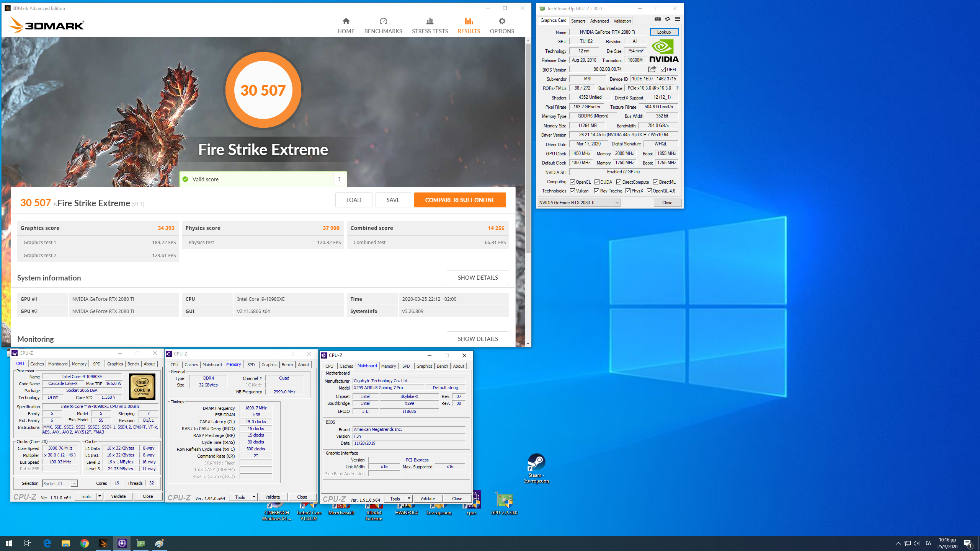The height and width of the screenshot is (551, 980).
Task: Click Validate in CPU-Z Mainboard window
Action: [x=428, y=499]
